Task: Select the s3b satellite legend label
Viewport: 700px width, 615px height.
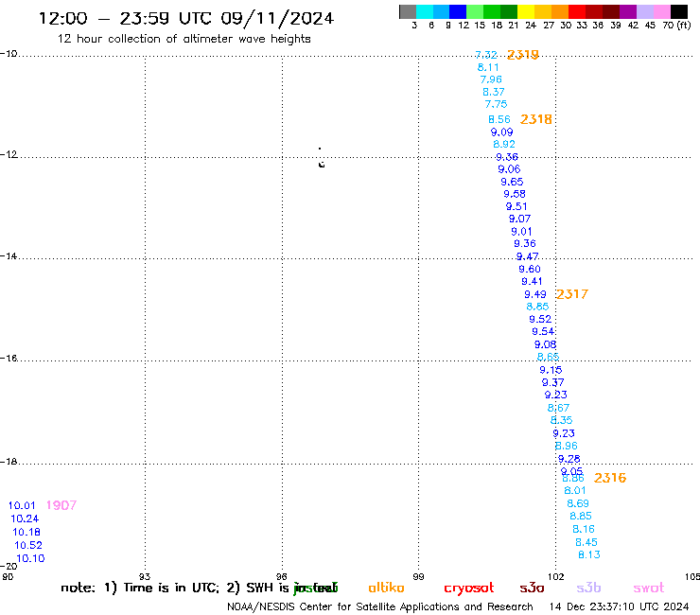Action: 588,588
